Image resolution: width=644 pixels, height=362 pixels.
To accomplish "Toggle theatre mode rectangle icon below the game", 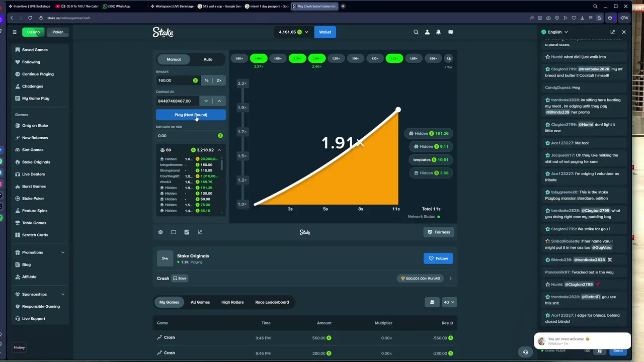I will (174, 232).
